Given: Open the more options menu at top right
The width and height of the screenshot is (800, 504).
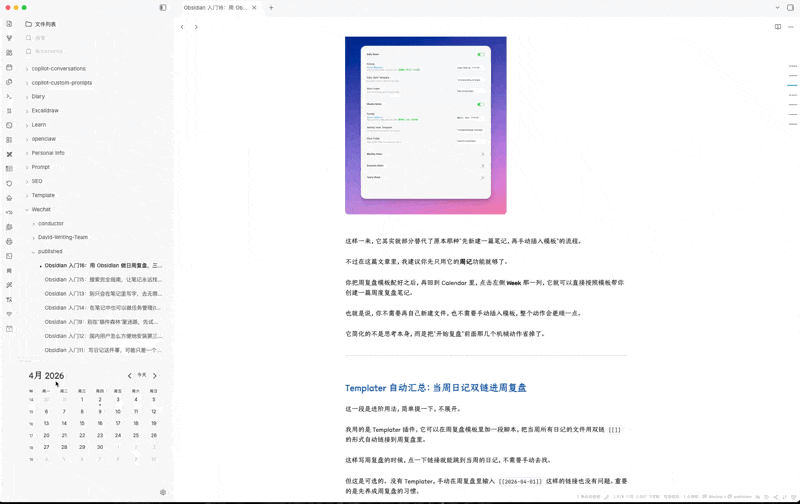Looking at the screenshot, I should (790, 27).
